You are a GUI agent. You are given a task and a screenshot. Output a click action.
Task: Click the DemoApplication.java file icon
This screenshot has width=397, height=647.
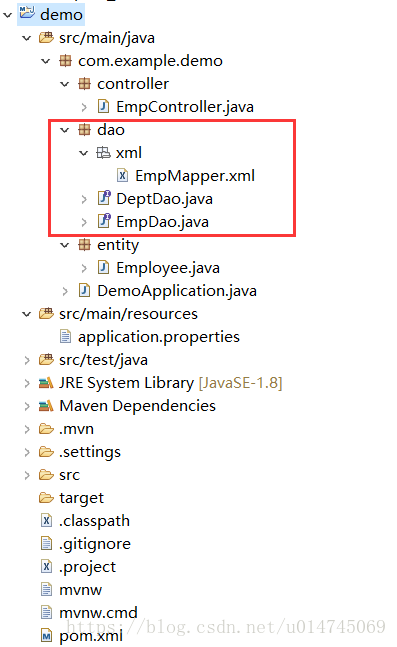point(84,290)
